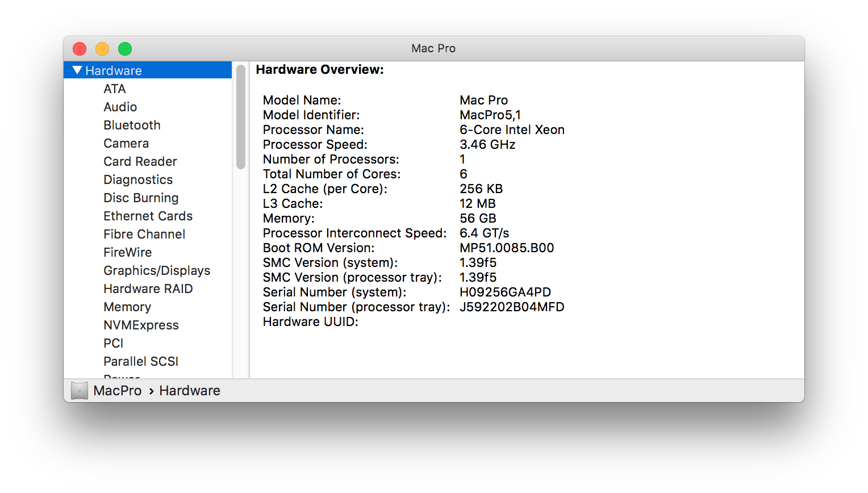The height and width of the screenshot is (493, 868).
Task: Open the FireWire section
Action: pos(128,252)
